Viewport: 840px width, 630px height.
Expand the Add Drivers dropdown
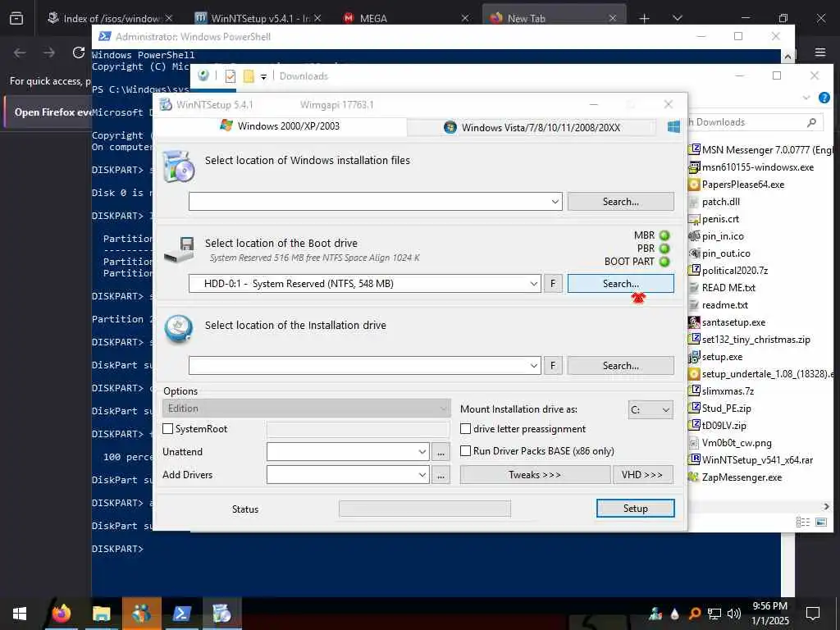click(422, 475)
